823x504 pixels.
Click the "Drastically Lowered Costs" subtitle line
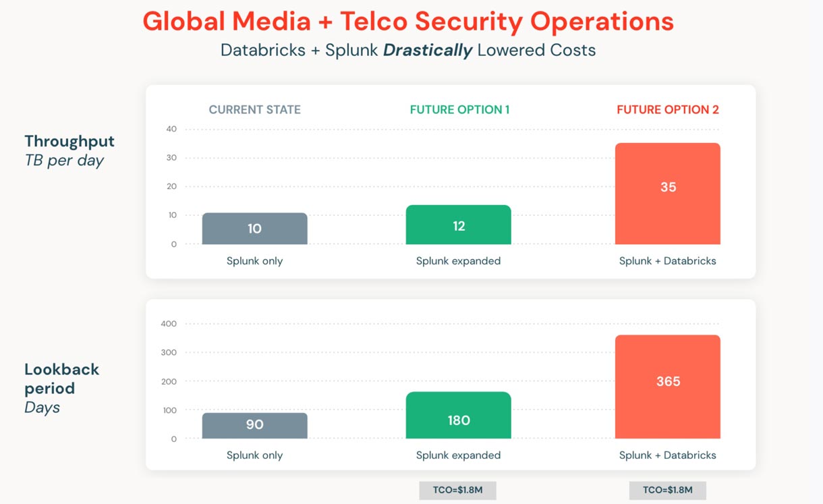(x=408, y=51)
